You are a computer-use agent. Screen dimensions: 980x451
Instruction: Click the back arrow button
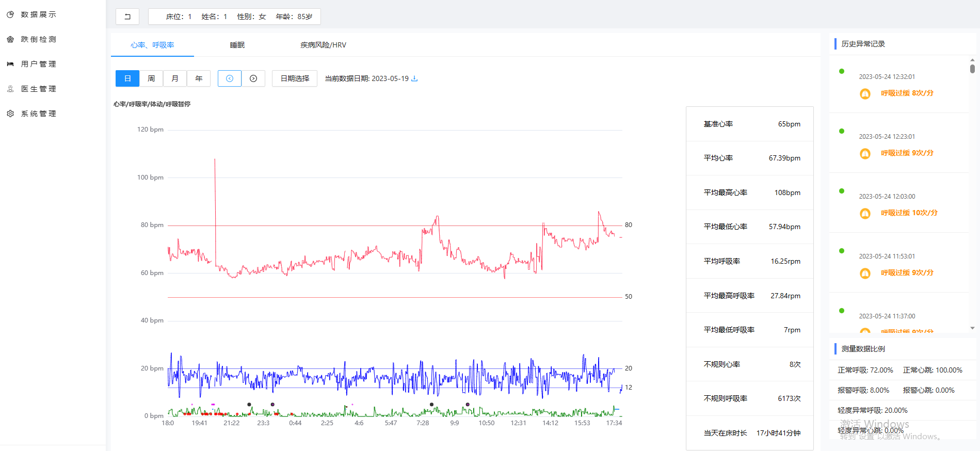click(x=127, y=17)
